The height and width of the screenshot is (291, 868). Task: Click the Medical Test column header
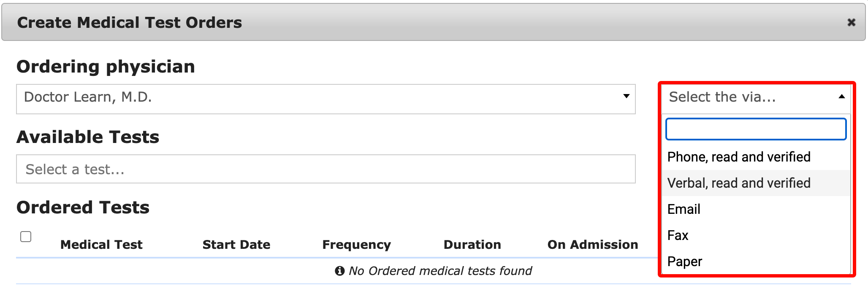pyautogui.click(x=101, y=245)
